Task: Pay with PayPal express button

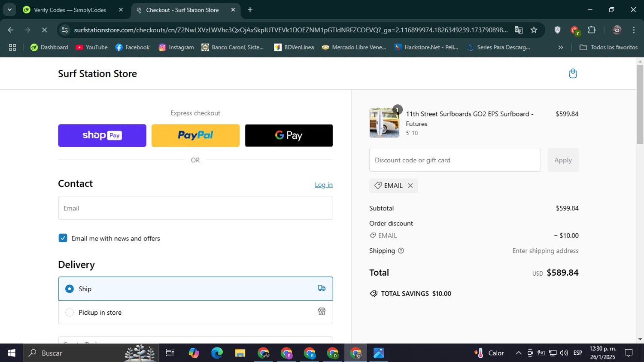Action: (195, 135)
